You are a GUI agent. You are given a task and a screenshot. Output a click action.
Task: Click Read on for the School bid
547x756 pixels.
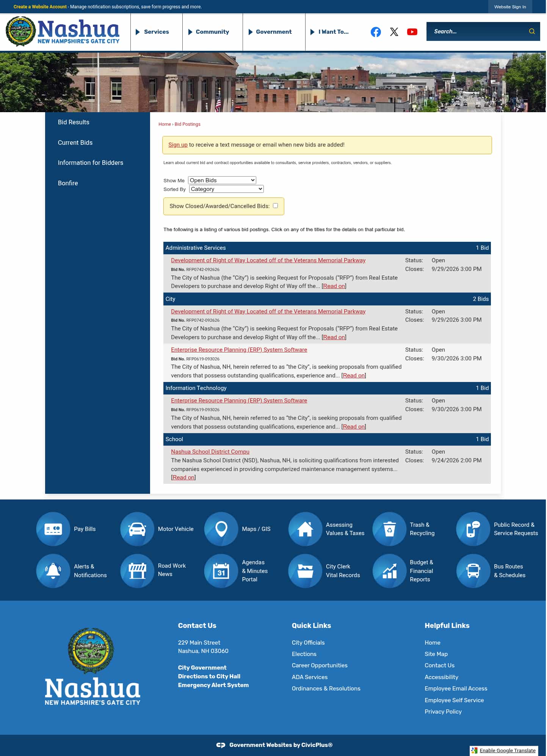pos(184,478)
